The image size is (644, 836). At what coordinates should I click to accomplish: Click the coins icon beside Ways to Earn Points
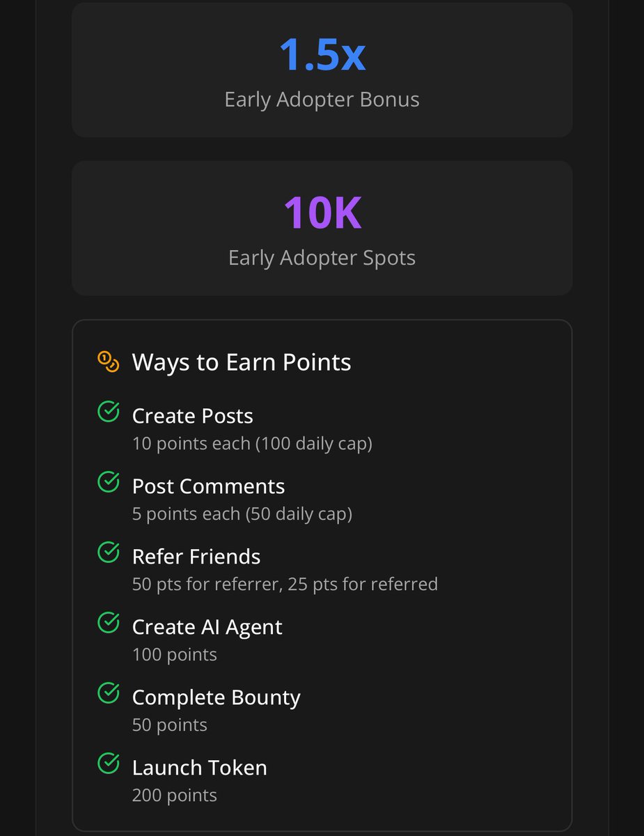109,362
